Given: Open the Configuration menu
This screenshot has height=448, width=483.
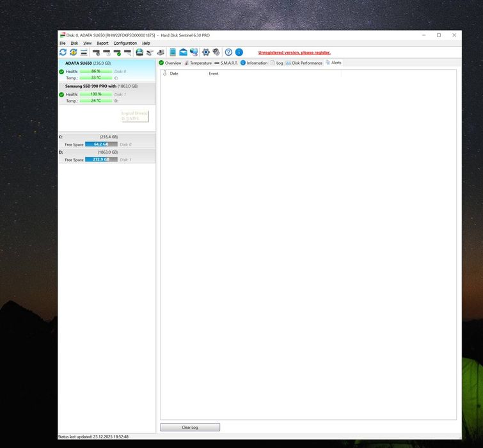Looking at the screenshot, I should coord(125,43).
